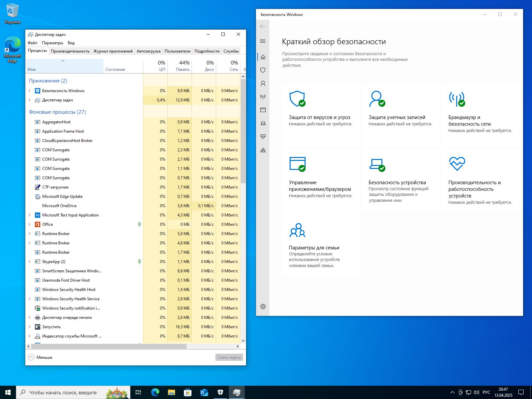Open Firewall and network protection sidebar icon
Screen dimensions: 532x399
click(x=263, y=97)
